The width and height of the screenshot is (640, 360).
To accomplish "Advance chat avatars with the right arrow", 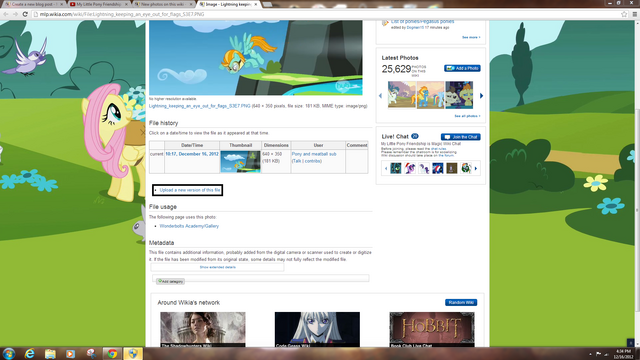I will (476, 168).
